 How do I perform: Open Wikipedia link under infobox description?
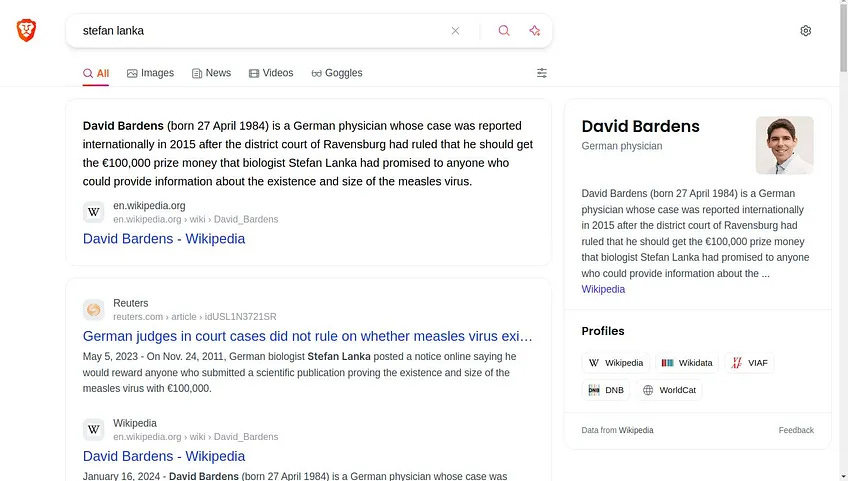pyautogui.click(x=603, y=289)
